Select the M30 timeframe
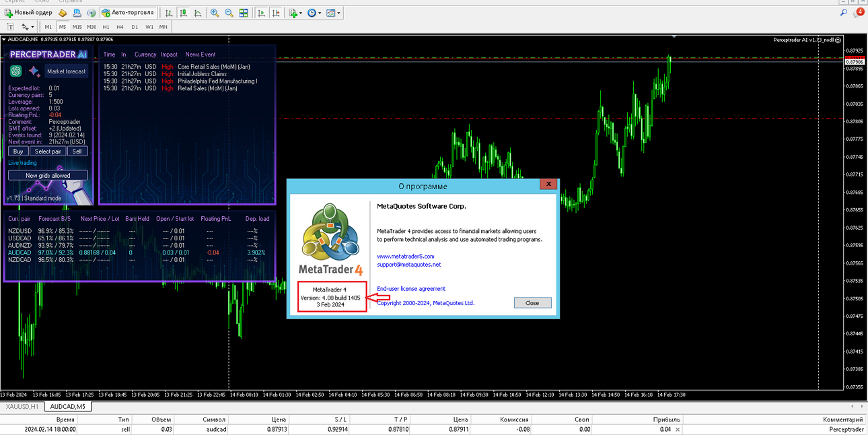Viewport: 868px width, 435px height. coord(92,27)
